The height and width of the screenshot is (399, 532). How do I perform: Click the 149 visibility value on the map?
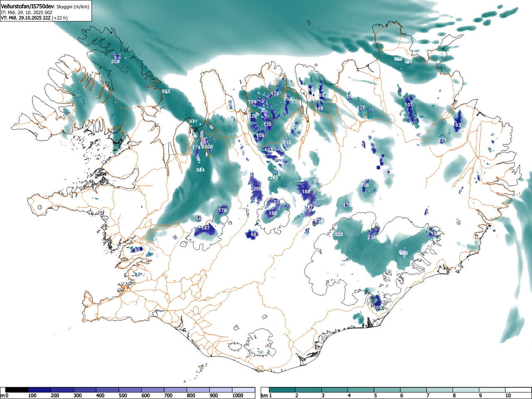[319, 109]
